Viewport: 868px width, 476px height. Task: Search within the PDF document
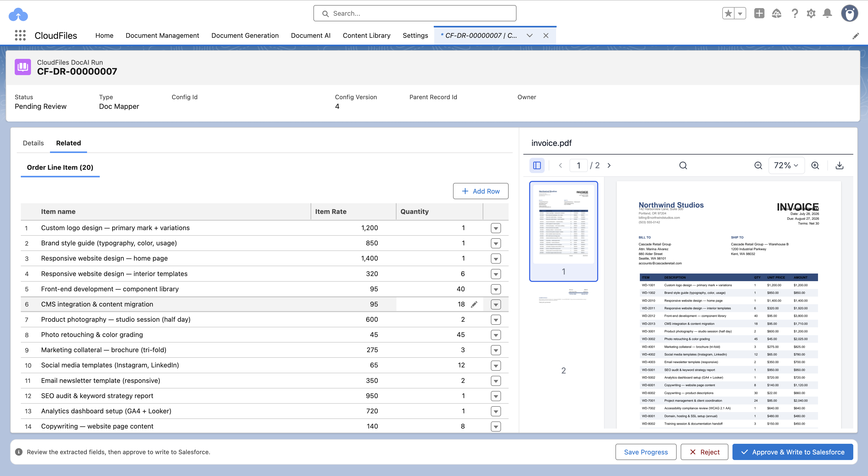683,165
